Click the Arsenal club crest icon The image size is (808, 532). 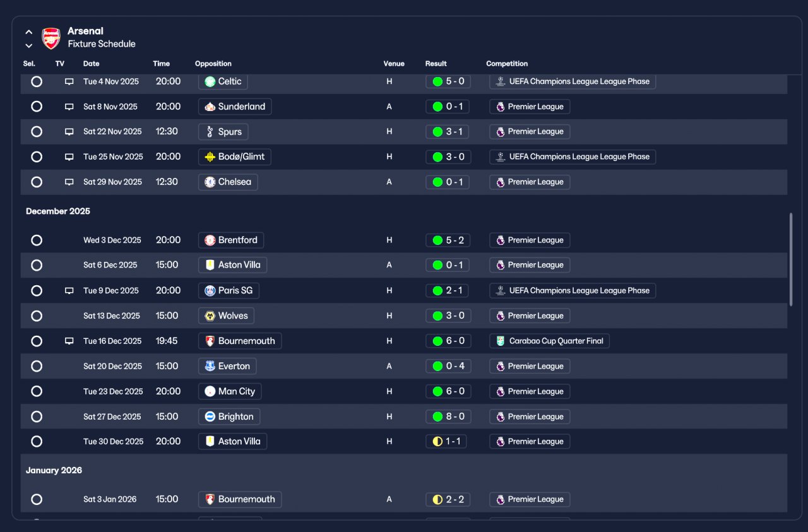coord(51,38)
